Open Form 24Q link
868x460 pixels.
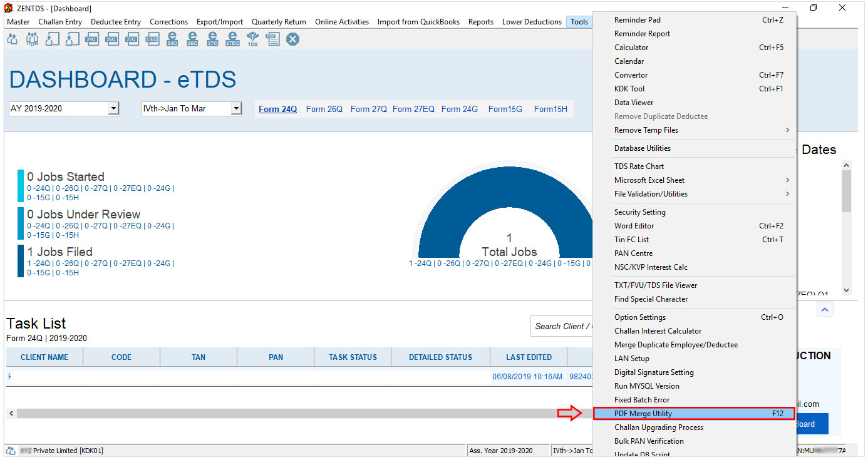click(277, 109)
